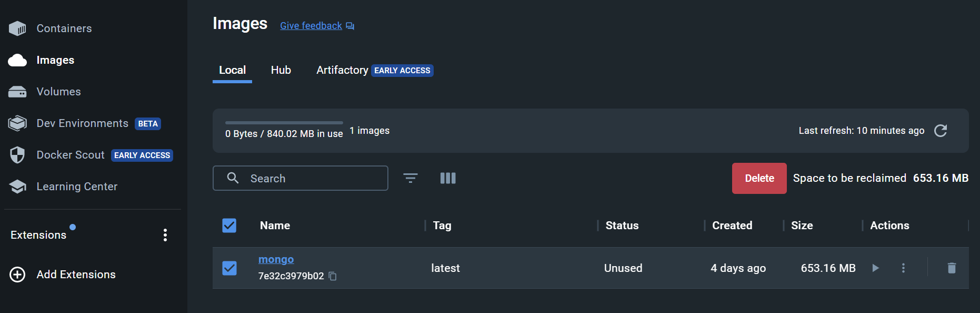Delete the mongo image via trash icon
This screenshot has width=980, height=313.
pyautogui.click(x=952, y=268)
